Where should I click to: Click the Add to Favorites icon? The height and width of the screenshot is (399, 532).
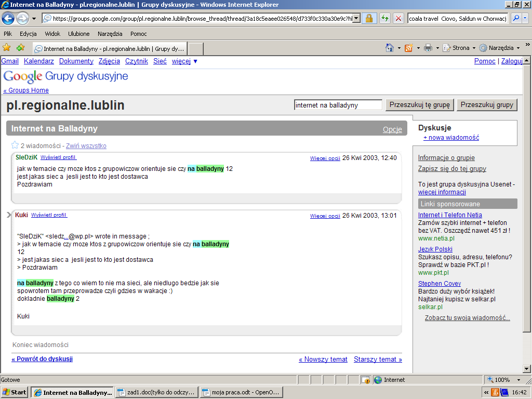(x=20, y=48)
